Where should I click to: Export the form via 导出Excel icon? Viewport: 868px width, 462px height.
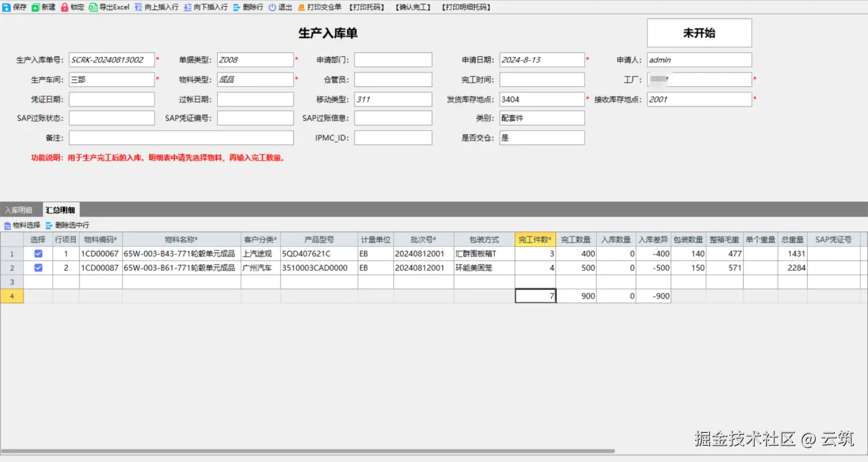coord(93,7)
